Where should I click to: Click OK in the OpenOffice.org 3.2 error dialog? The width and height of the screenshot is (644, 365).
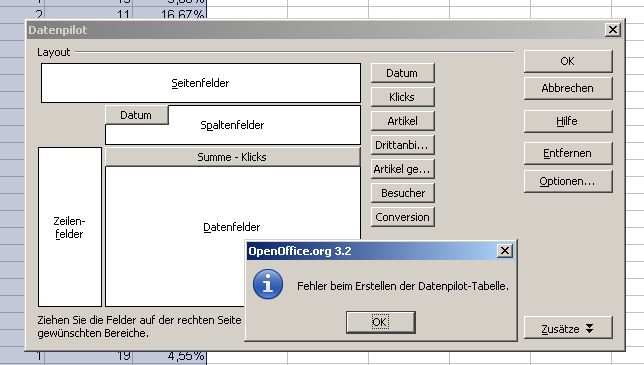click(380, 322)
